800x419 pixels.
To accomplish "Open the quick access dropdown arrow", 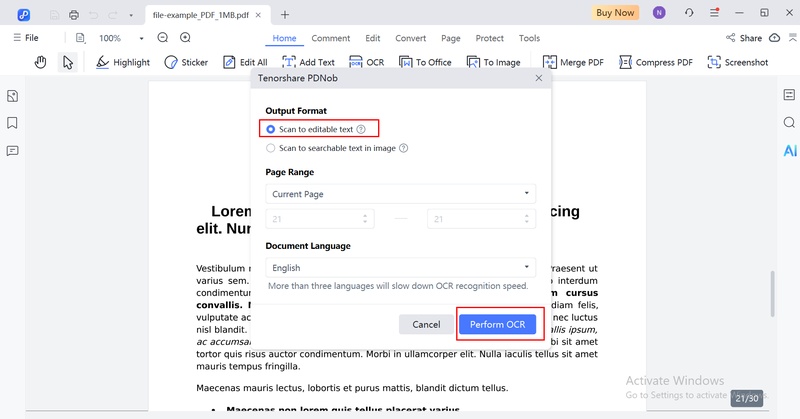I will click(x=131, y=15).
